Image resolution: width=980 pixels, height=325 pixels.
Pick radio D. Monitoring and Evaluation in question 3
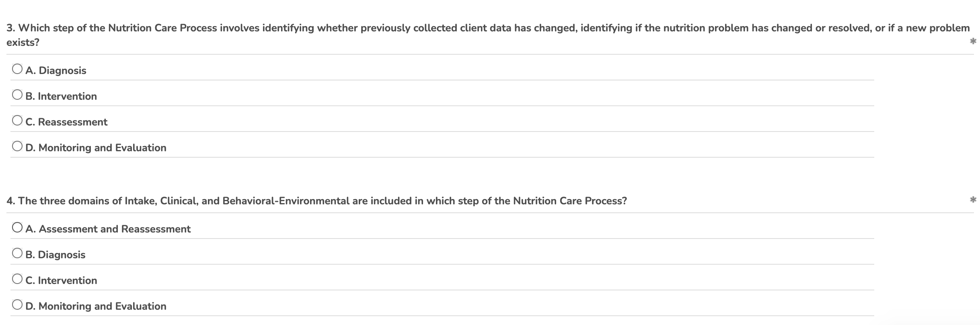(x=17, y=146)
